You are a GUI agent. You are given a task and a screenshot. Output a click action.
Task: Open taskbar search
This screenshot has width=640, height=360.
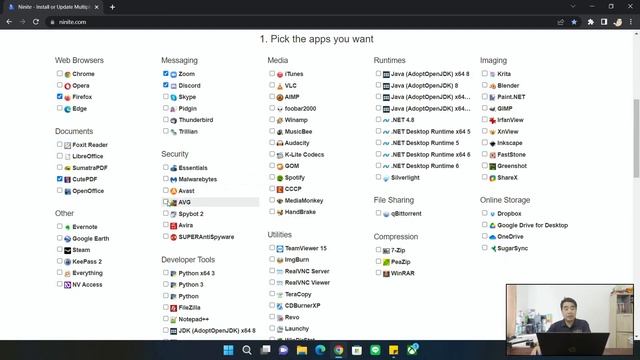point(247,350)
